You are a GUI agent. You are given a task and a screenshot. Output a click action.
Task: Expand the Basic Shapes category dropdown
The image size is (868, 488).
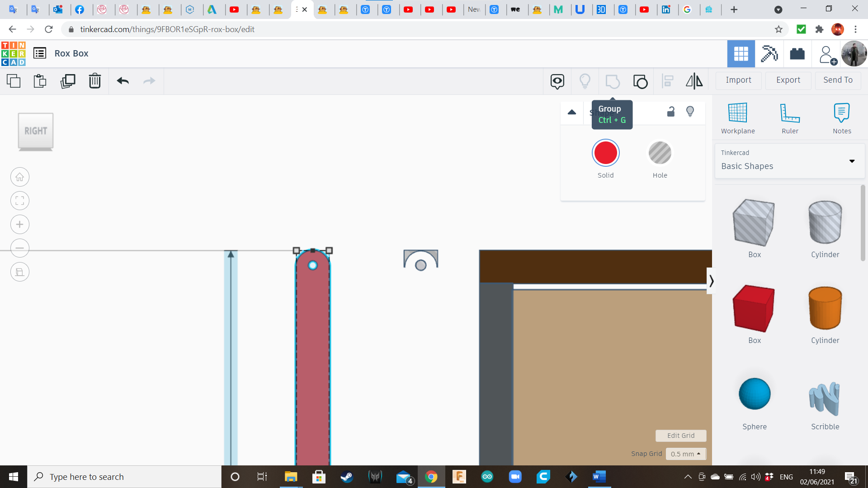pyautogui.click(x=852, y=161)
